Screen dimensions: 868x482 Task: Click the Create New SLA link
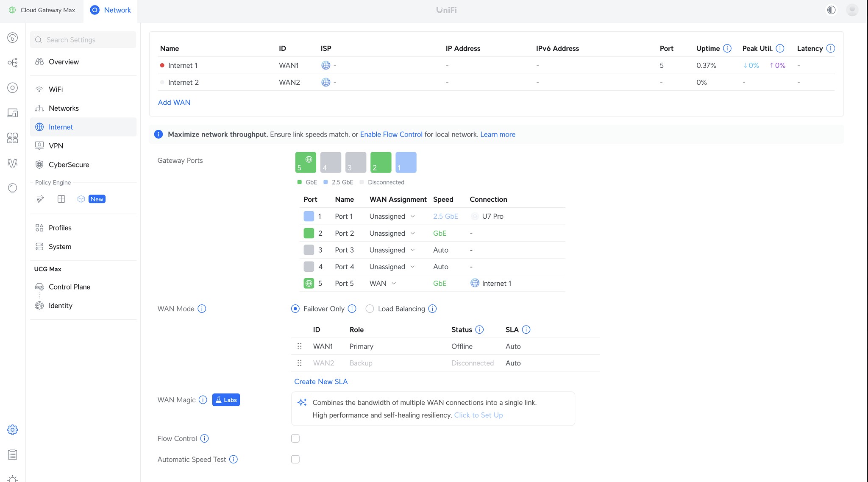[x=321, y=382]
